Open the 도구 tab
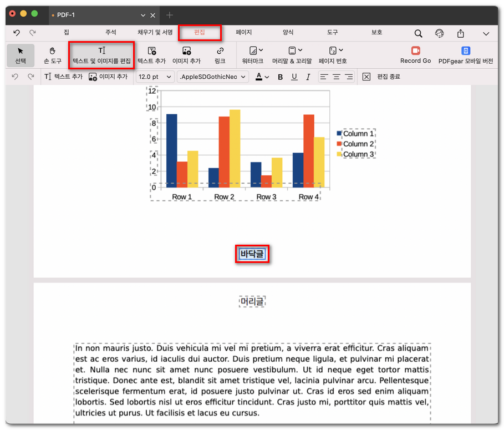Screen dimensions: 504x430 point(332,32)
